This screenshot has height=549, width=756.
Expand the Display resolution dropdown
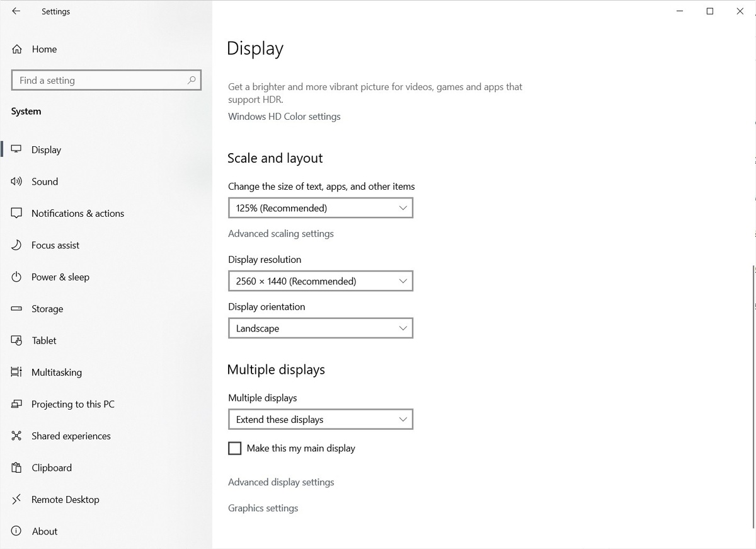point(320,281)
